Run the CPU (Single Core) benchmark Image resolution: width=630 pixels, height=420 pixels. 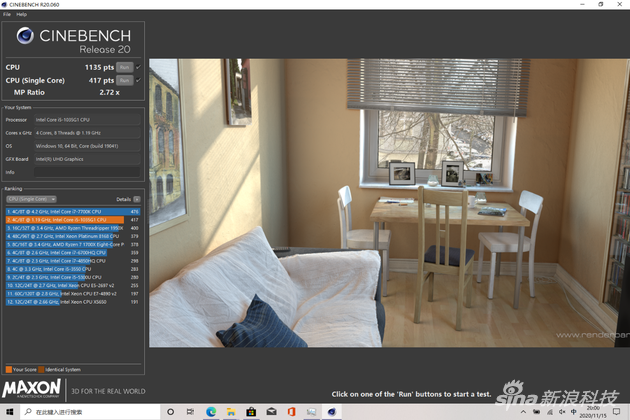(125, 80)
